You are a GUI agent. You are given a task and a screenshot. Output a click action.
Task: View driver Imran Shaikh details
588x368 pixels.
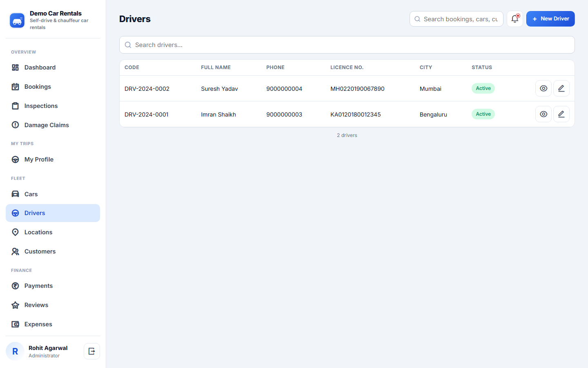pos(543,114)
